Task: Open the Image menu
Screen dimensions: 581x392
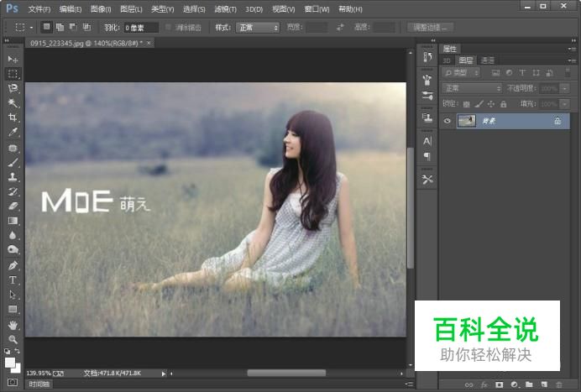Action: click(x=101, y=9)
